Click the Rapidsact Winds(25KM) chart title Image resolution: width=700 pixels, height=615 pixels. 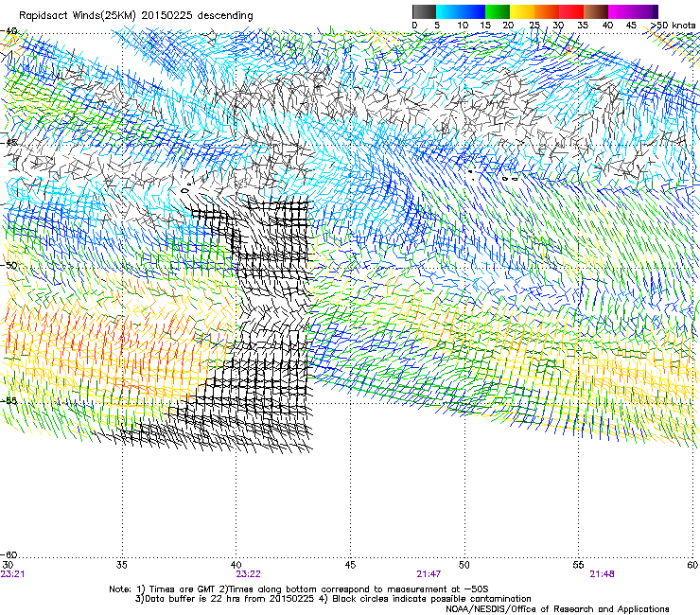point(135,16)
